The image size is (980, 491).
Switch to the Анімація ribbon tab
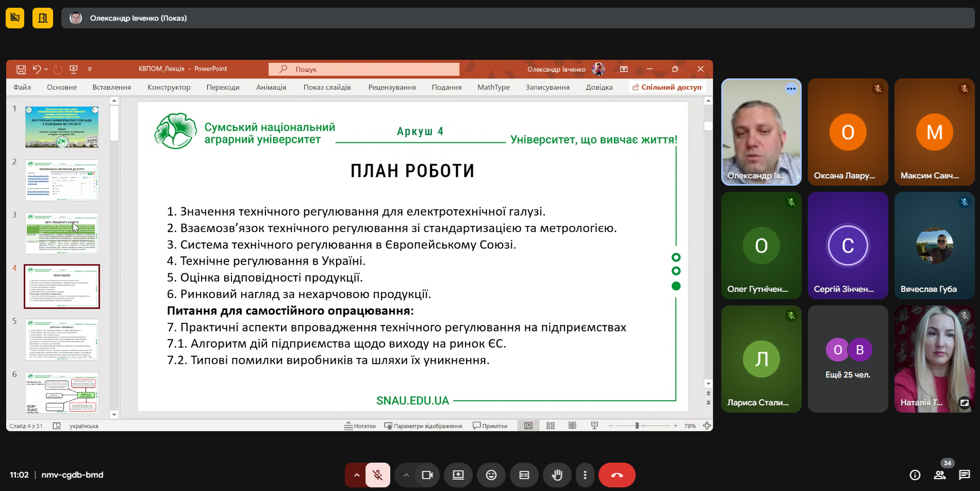click(x=271, y=87)
